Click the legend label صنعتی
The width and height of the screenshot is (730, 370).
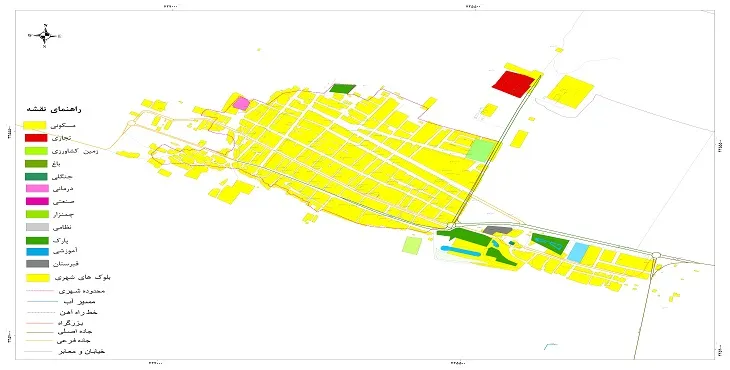click(63, 202)
